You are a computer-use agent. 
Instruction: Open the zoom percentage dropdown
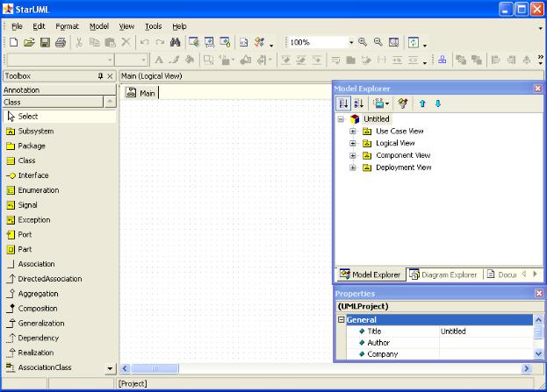(351, 42)
